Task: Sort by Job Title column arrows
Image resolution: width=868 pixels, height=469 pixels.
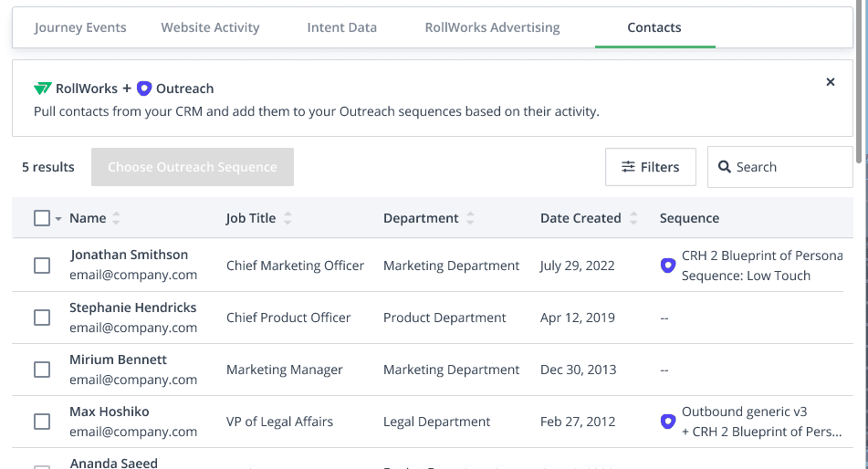Action: pyautogui.click(x=288, y=218)
